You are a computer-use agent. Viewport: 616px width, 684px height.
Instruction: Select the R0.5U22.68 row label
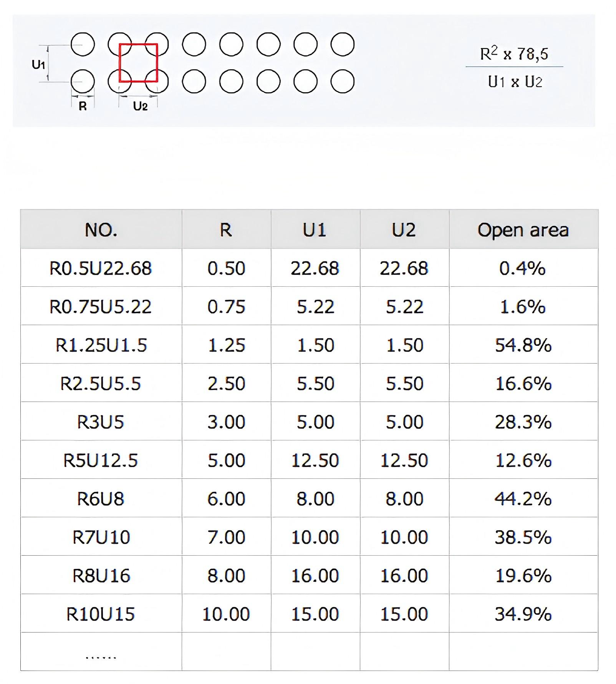pyautogui.click(x=101, y=268)
